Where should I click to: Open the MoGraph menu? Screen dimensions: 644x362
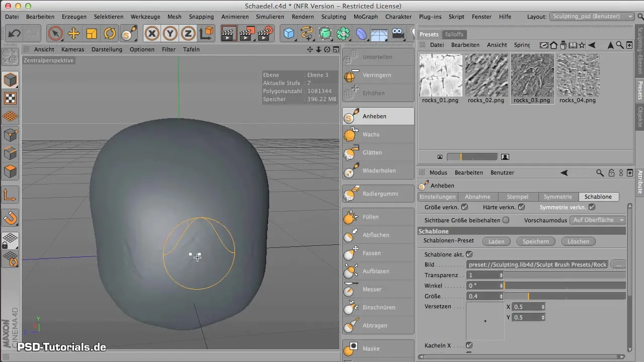366,17
